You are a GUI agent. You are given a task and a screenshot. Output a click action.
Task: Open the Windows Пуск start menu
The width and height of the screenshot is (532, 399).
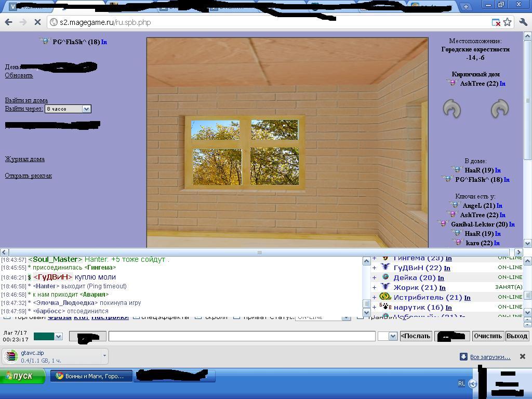coord(22,376)
